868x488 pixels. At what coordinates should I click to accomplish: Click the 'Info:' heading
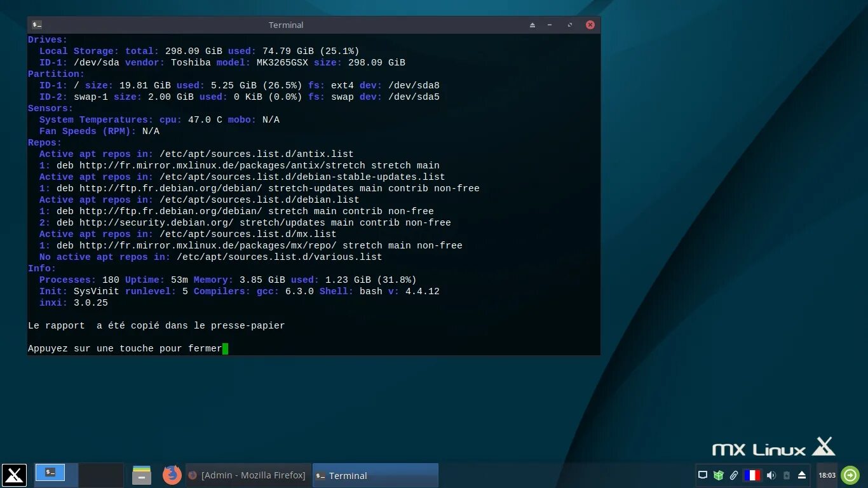pyautogui.click(x=42, y=268)
